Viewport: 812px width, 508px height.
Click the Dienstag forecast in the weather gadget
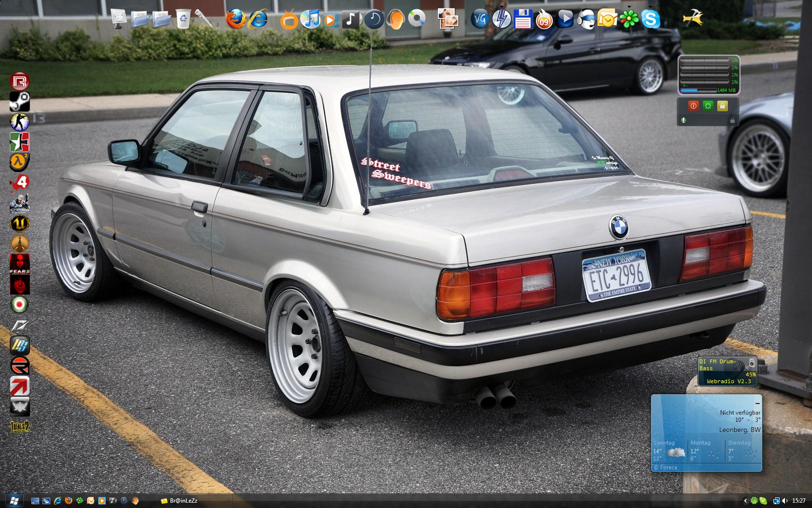[x=743, y=450]
